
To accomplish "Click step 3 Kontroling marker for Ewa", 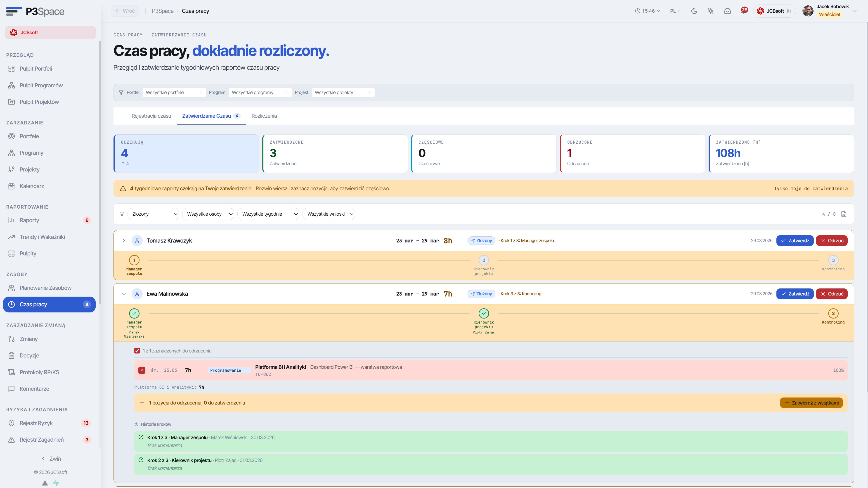I will [x=833, y=314].
